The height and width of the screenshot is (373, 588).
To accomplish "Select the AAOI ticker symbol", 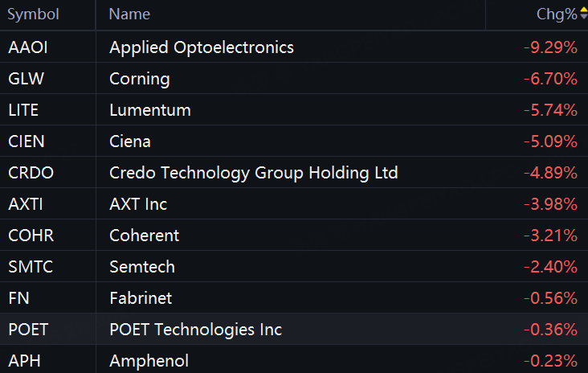I will tap(28, 47).
